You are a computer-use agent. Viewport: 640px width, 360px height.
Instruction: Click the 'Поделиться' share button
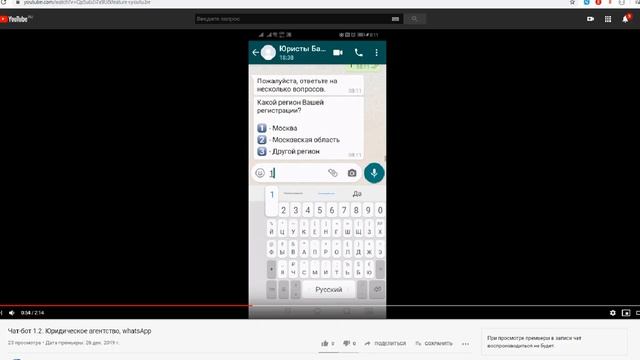[x=385, y=343]
